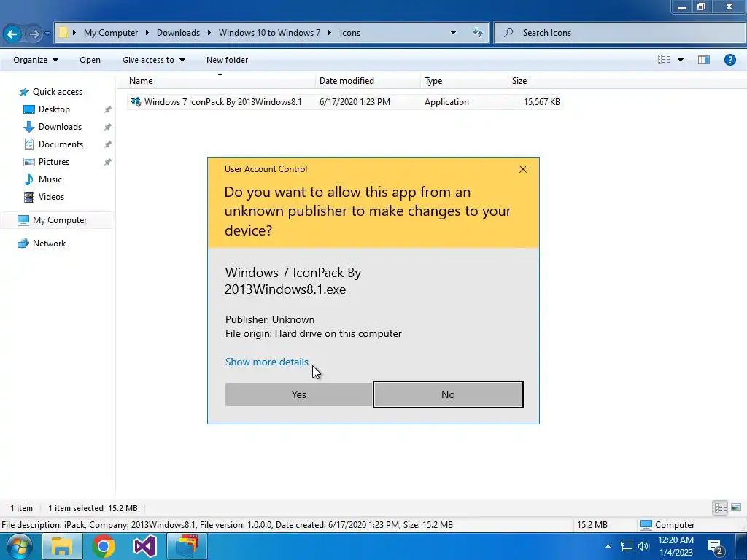This screenshot has height=560, width=747.
Task: Open Documents in the navigation pane
Action: (61, 144)
